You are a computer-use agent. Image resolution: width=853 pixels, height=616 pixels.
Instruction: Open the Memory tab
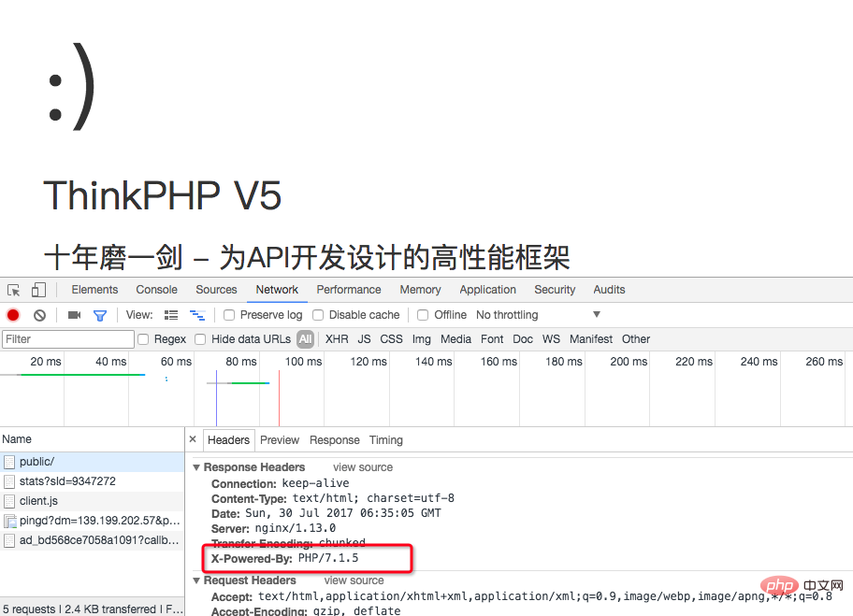pos(421,290)
